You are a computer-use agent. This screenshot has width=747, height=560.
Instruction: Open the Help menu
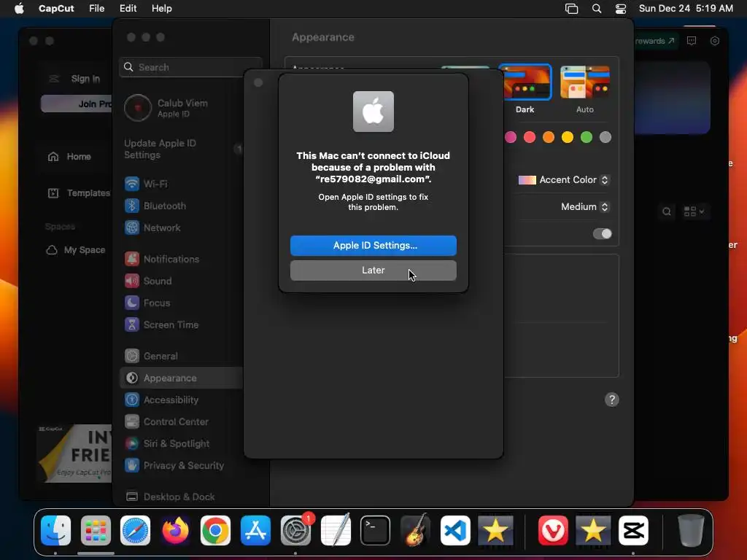click(161, 9)
